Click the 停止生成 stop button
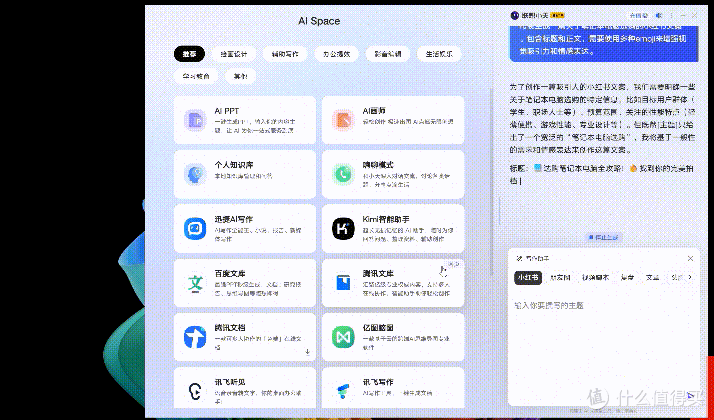 point(603,237)
